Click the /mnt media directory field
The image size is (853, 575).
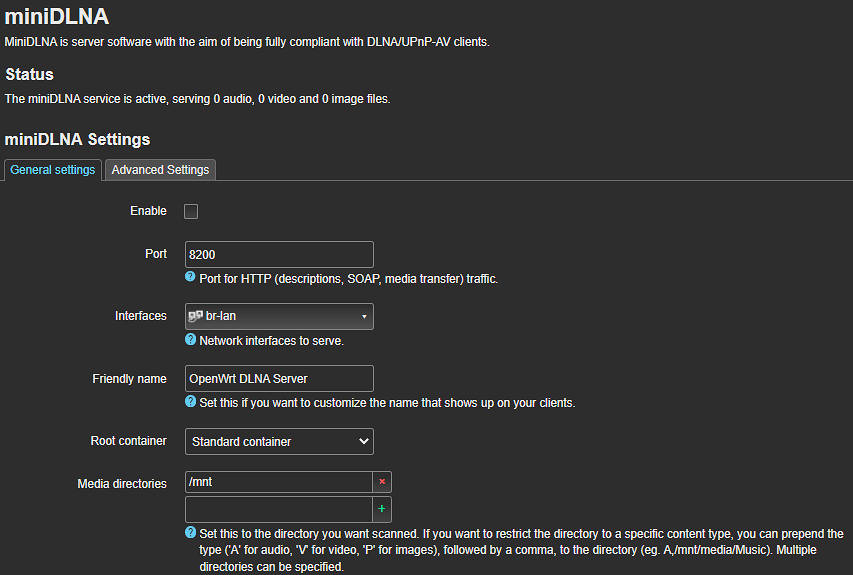pos(279,482)
